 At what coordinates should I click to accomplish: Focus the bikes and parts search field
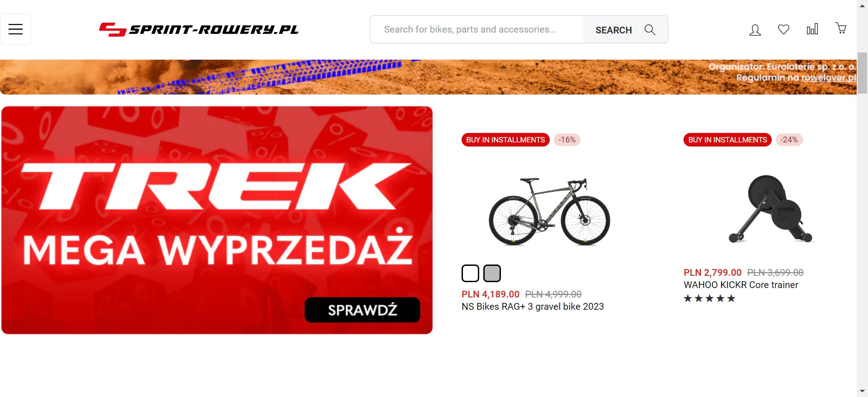pos(477,29)
